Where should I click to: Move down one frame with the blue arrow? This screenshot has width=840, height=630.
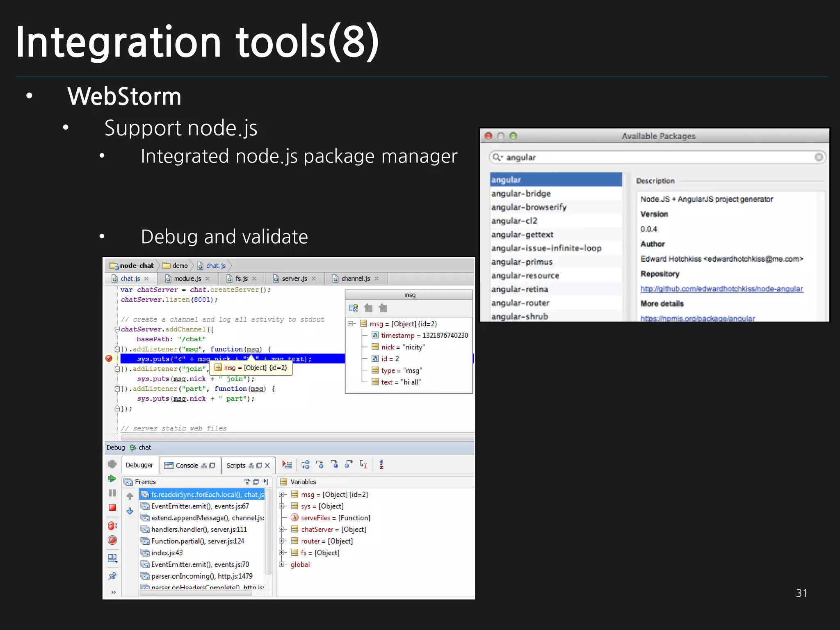click(x=130, y=511)
